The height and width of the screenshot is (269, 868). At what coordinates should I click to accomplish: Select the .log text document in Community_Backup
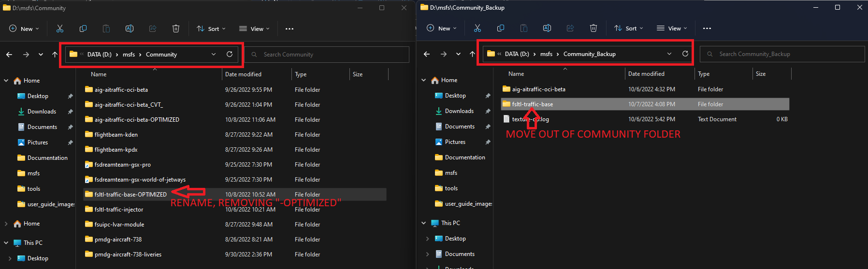(645, 119)
